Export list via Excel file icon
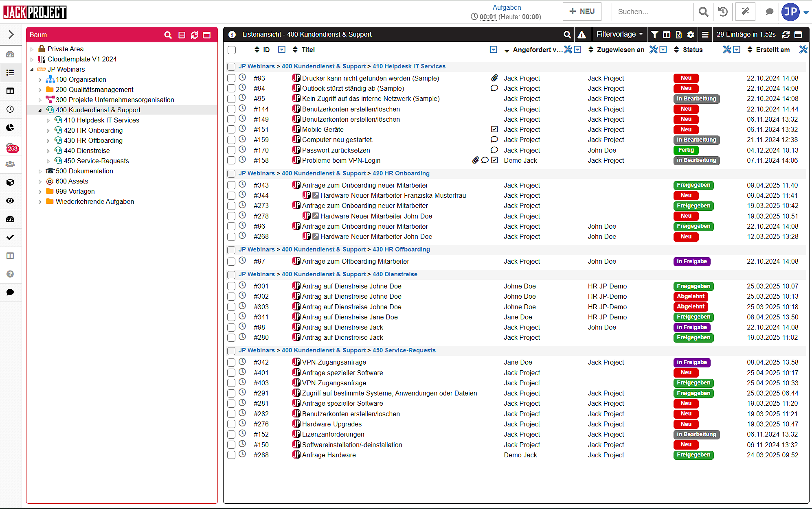The image size is (812, 509). click(679, 35)
